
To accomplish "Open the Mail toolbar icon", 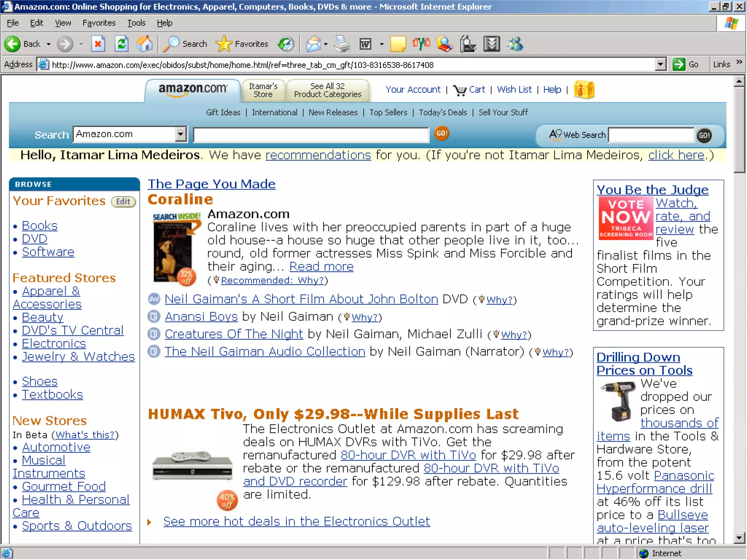I will tap(314, 44).
